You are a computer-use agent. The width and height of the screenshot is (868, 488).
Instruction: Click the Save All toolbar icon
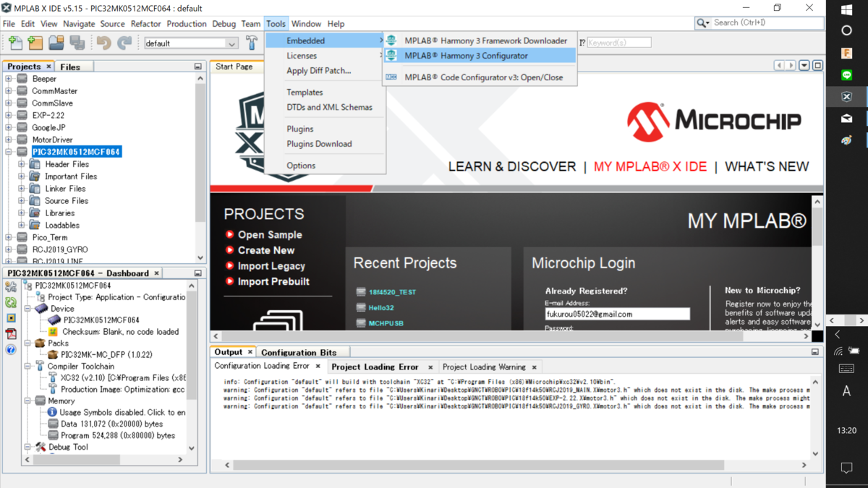77,43
